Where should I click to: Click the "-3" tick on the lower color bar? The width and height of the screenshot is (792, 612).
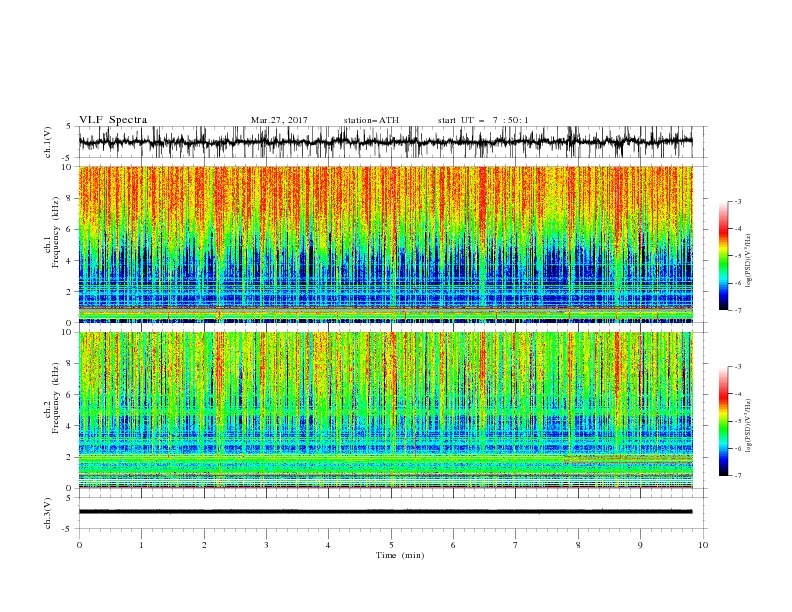737,367
